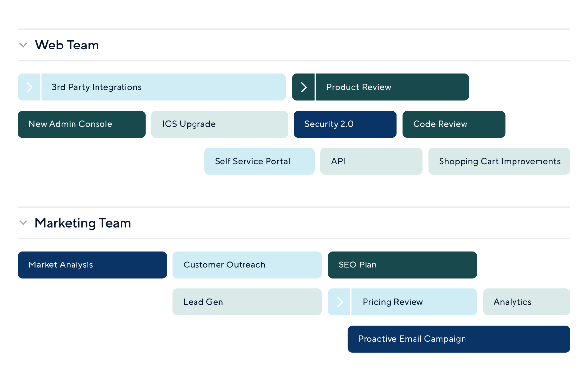This screenshot has height=382, width=588.
Task: Select the SEO Plan bar
Action: point(402,265)
